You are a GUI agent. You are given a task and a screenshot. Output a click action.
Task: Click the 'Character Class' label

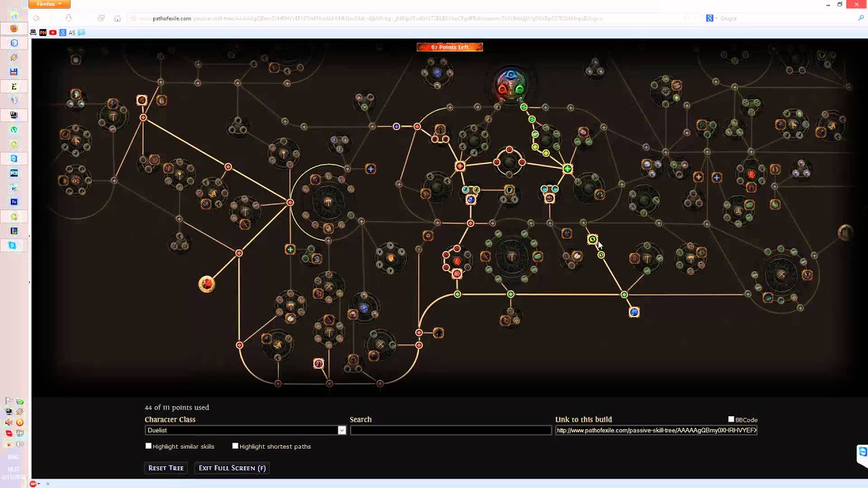[x=170, y=420]
